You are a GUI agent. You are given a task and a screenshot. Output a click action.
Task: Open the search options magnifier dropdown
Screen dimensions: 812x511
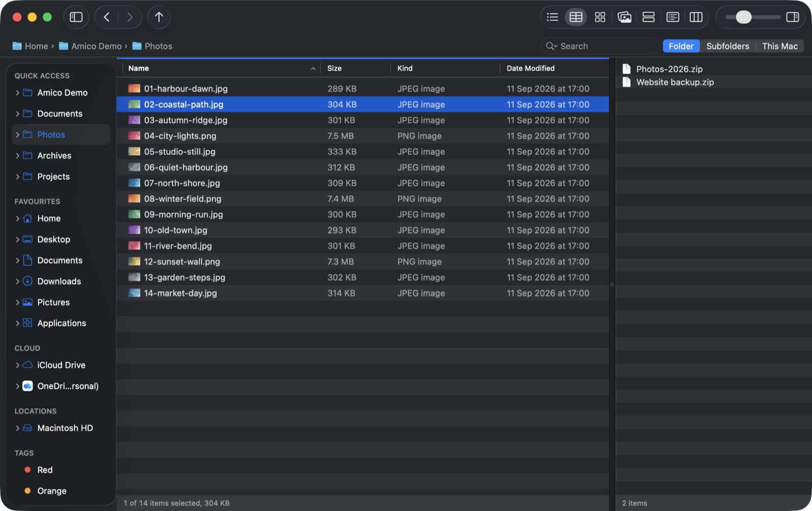pyautogui.click(x=551, y=46)
